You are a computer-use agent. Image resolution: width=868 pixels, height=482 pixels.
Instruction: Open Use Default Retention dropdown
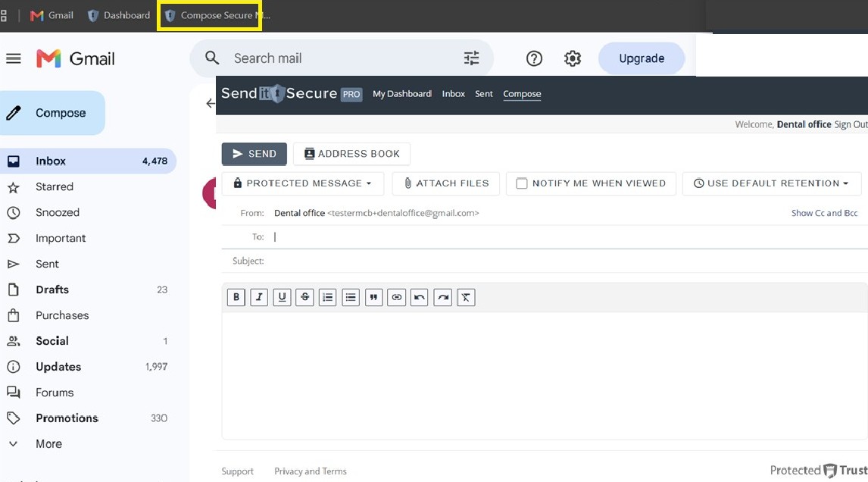point(772,183)
